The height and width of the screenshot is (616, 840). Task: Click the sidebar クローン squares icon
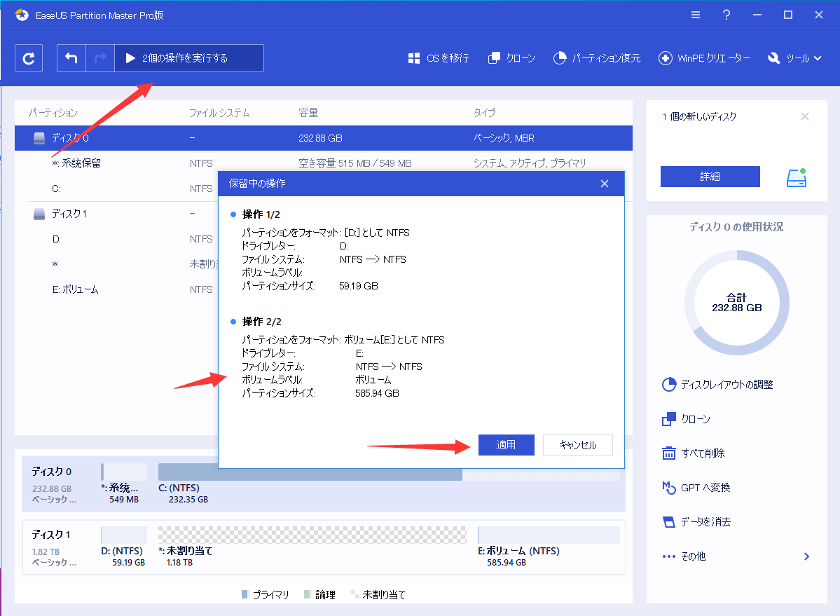pyautogui.click(x=669, y=419)
